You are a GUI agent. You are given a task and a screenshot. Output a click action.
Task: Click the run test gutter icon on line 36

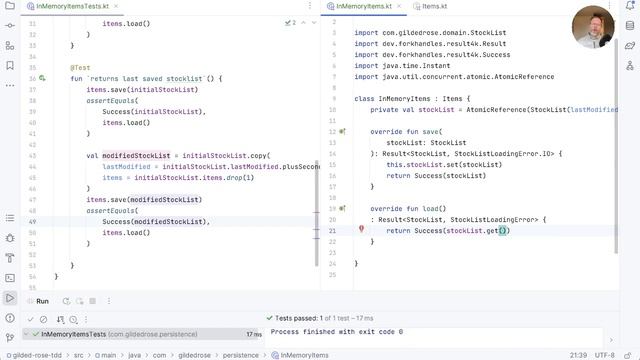42,78
